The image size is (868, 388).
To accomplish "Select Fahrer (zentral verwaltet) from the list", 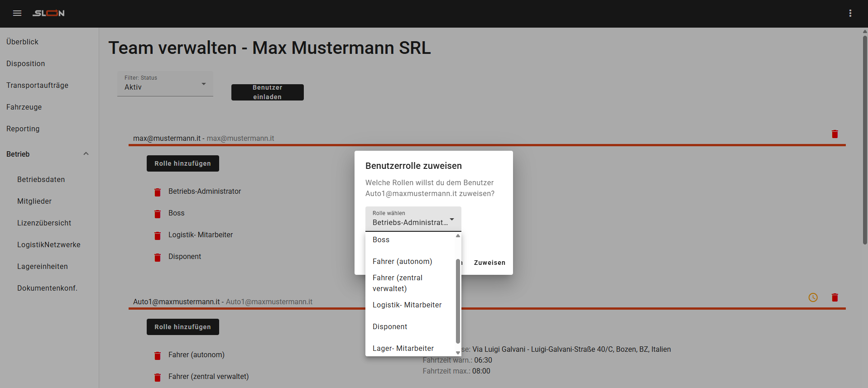I will click(397, 283).
